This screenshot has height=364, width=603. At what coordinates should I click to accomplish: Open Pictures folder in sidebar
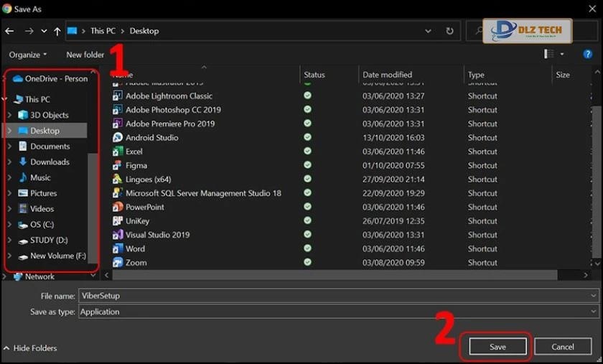(x=37, y=193)
